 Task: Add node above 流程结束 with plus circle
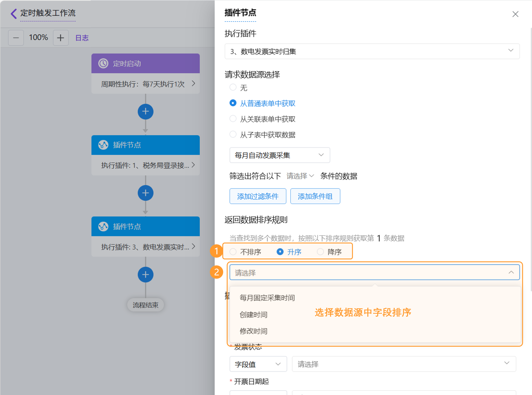pyautogui.click(x=146, y=275)
